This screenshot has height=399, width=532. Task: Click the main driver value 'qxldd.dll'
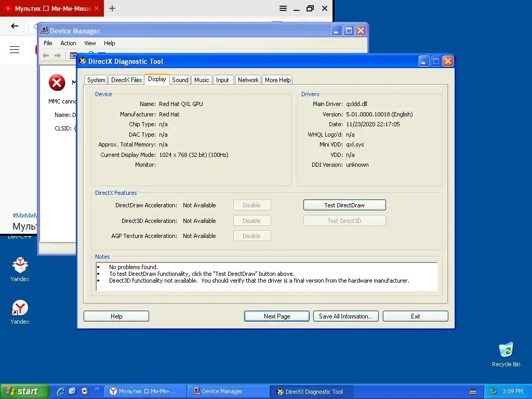coord(356,104)
